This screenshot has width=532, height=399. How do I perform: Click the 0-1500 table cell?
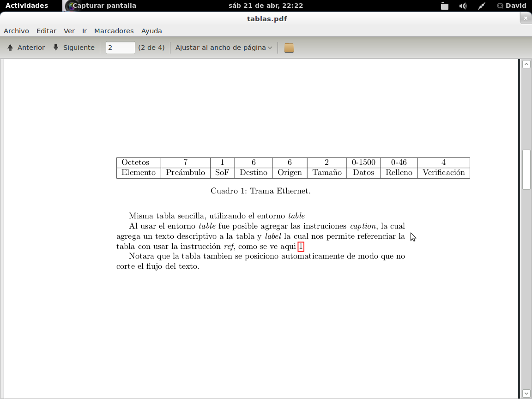pyautogui.click(x=363, y=163)
